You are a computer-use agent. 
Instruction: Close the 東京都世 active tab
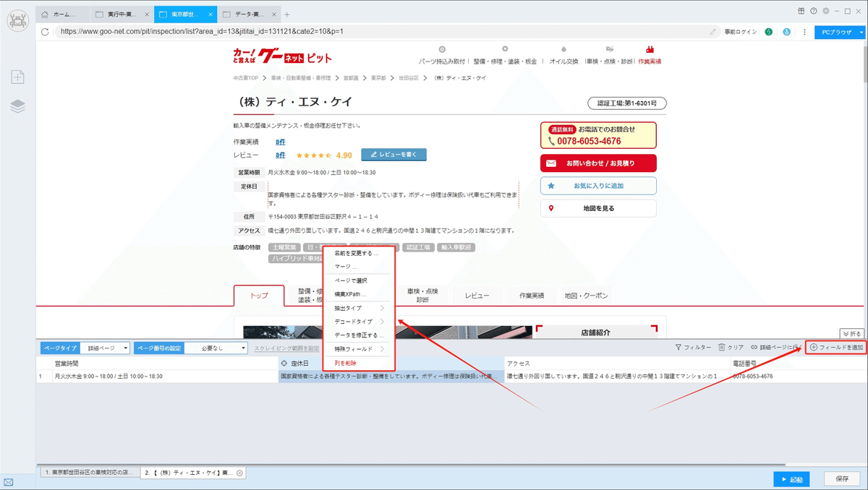tap(210, 14)
